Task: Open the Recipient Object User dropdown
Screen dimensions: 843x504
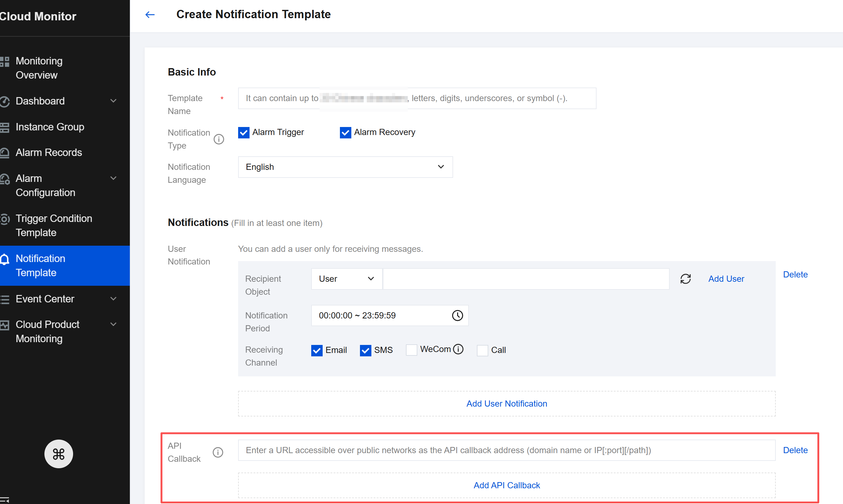Action: [347, 279]
